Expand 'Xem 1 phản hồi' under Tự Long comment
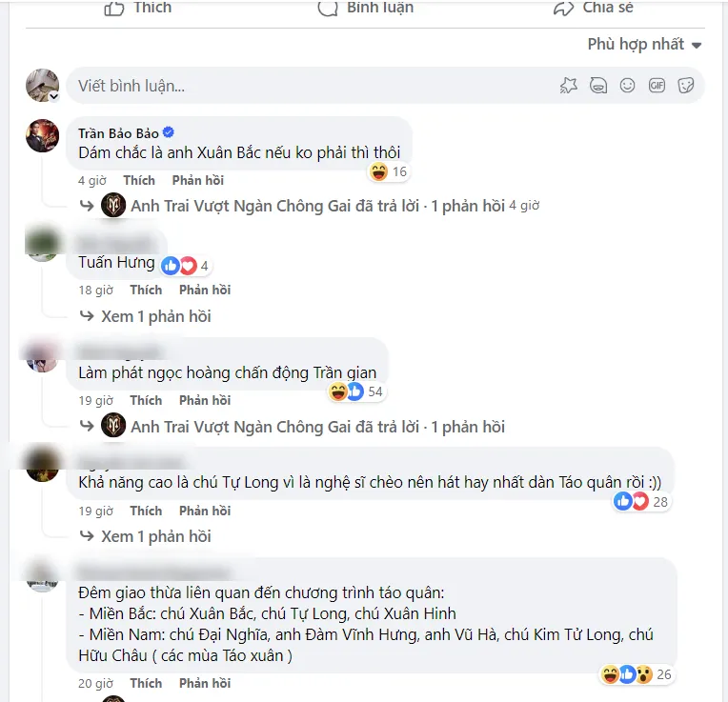The image size is (728, 702). point(155,536)
